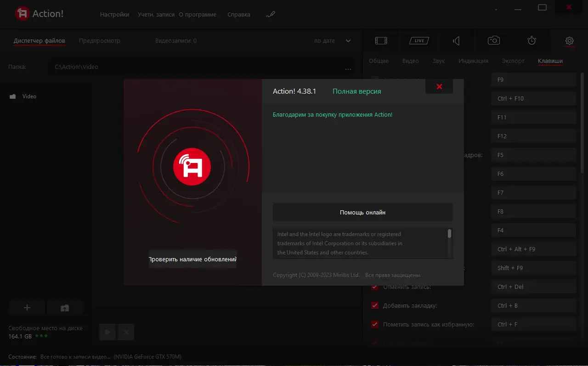
Task: Click the Action! logo in the title bar
Action: coord(40,14)
